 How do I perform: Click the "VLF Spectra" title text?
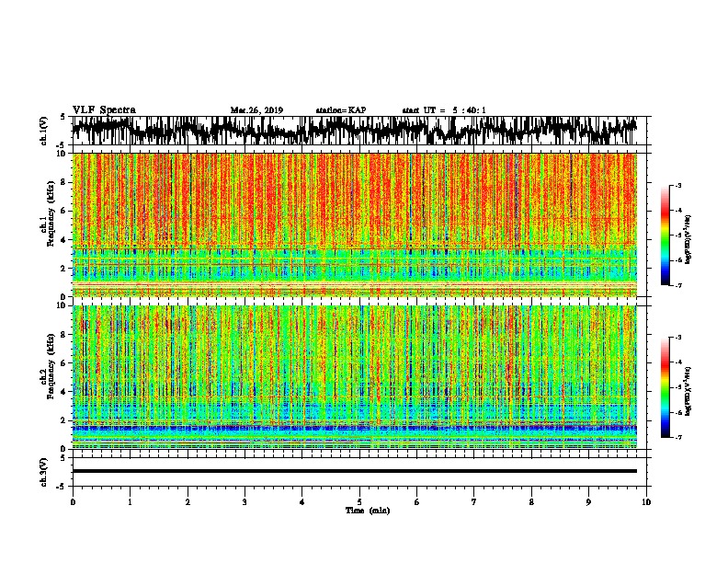[104, 110]
